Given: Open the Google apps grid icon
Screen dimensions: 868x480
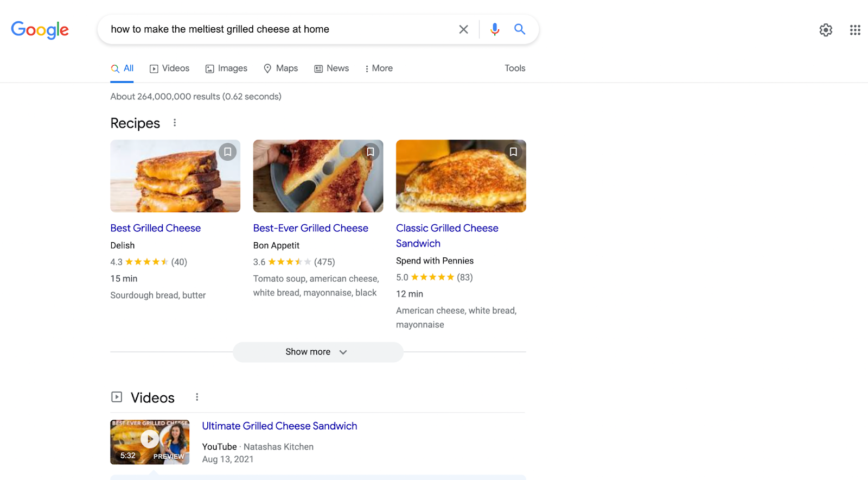Looking at the screenshot, I should tap(855, 30).
